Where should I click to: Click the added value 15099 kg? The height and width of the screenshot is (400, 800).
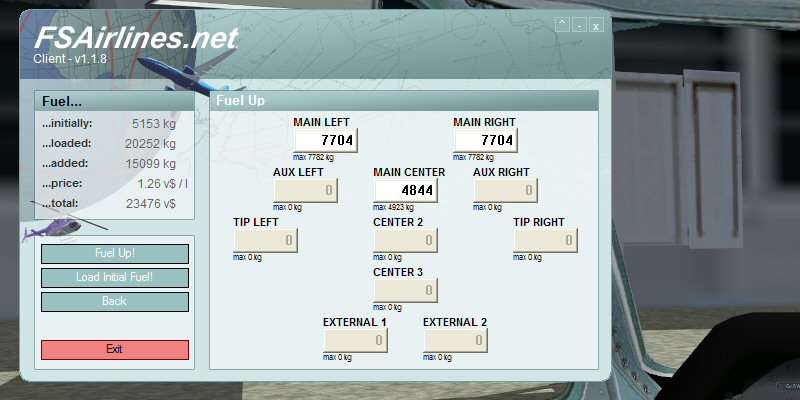(x=150, y=164)
